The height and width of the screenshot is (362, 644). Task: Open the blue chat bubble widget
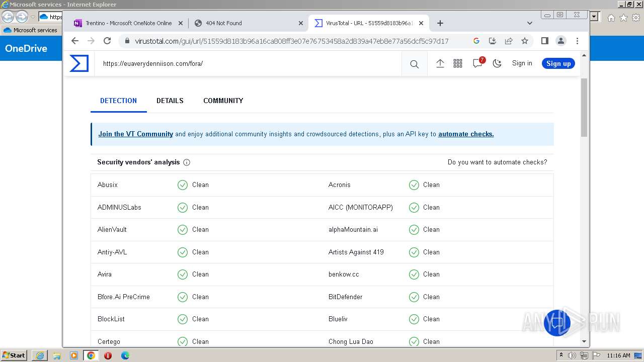click(557, 322)
